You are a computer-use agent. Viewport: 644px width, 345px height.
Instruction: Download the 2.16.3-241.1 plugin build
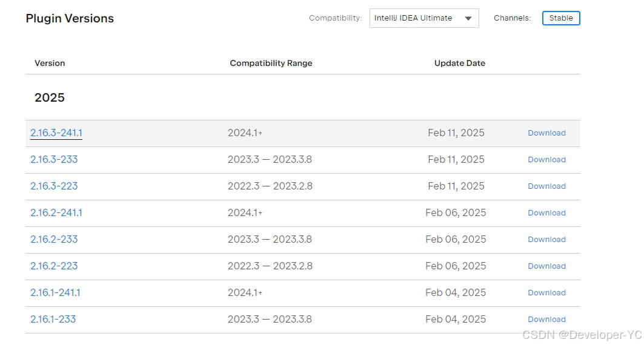tap(546, 133)
